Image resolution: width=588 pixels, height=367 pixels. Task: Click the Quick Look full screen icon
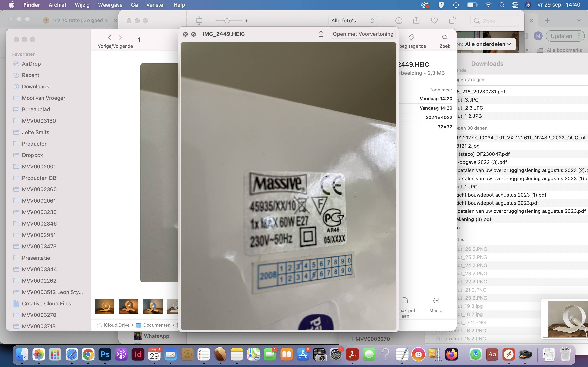(x=193, y=34)
